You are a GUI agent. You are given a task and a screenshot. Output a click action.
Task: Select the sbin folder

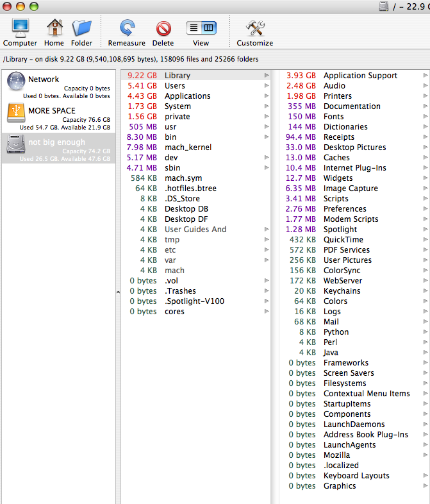point(196,168)
